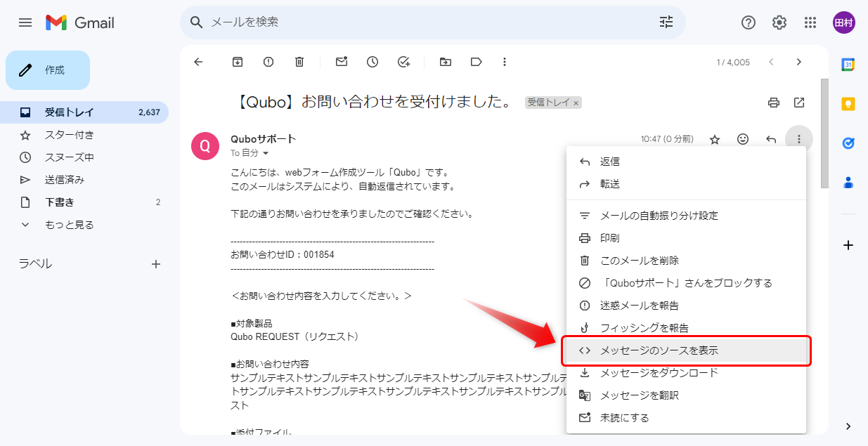
Task: Click the vertical scrollbar of email
Action: pos(824,133)
